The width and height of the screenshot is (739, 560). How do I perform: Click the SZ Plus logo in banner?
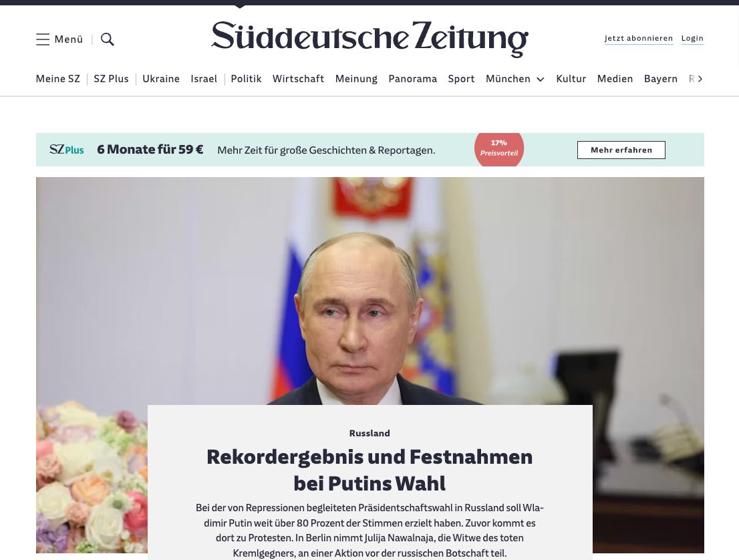(x=66, y=150)
